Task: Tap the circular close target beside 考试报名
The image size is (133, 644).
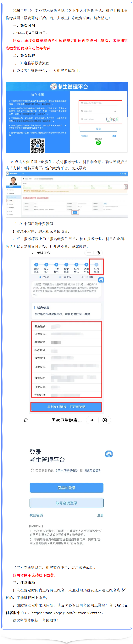Action: tap(98, 253)
